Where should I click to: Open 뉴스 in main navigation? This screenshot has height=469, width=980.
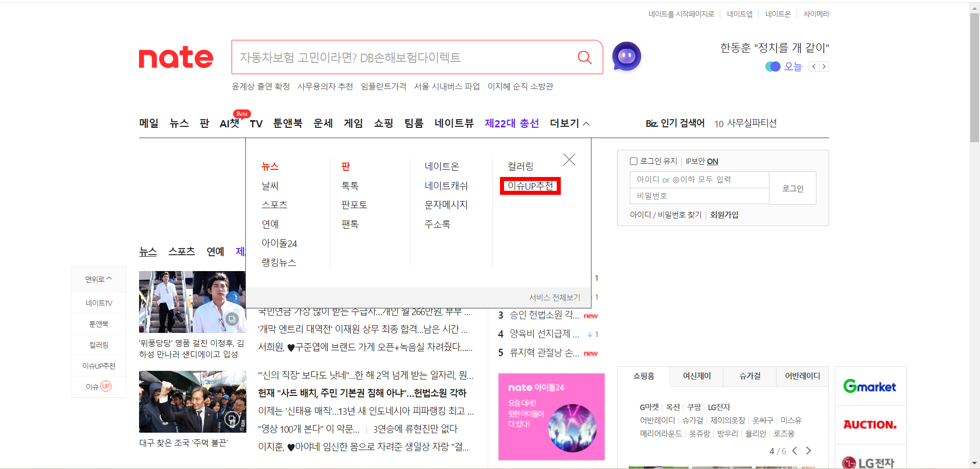click(179, 123)
